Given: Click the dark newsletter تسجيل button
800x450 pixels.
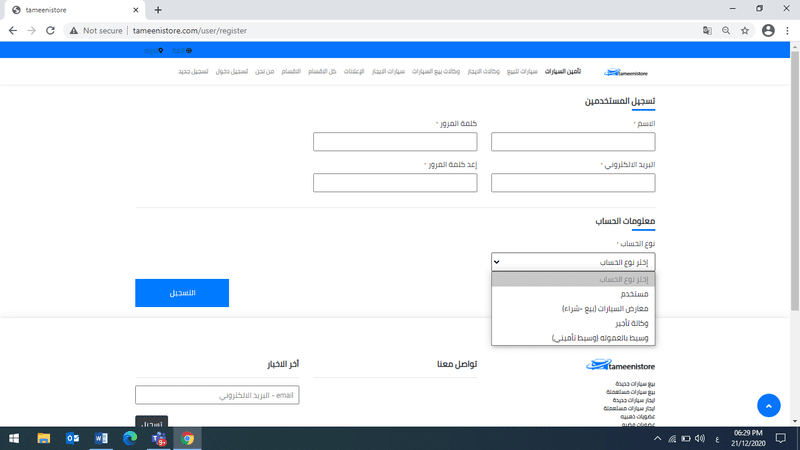Looking at the screenshot, I should click(x=152, y=422).
